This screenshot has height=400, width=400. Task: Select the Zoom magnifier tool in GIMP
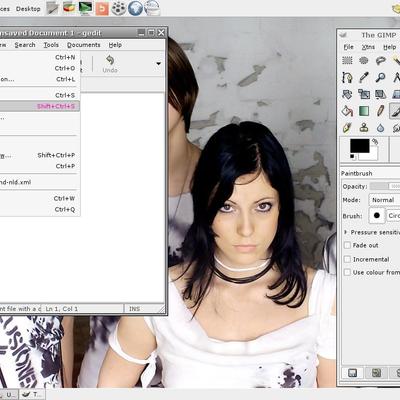380,77
